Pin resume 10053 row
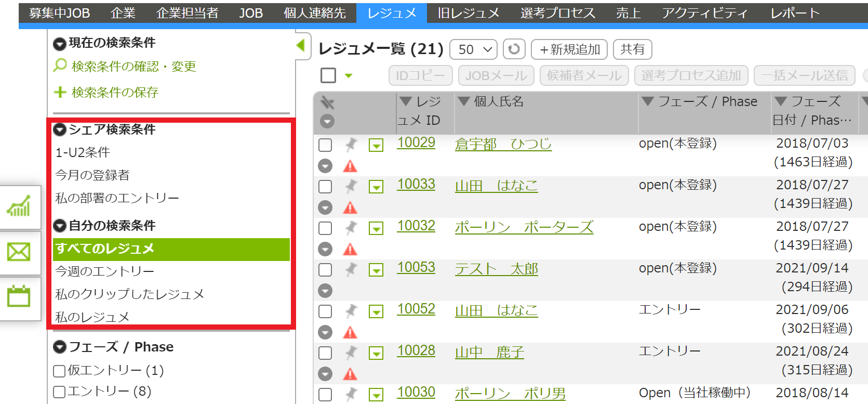This screenshot has width=868, height=404. pyautogui.click(x=351, y=269)
